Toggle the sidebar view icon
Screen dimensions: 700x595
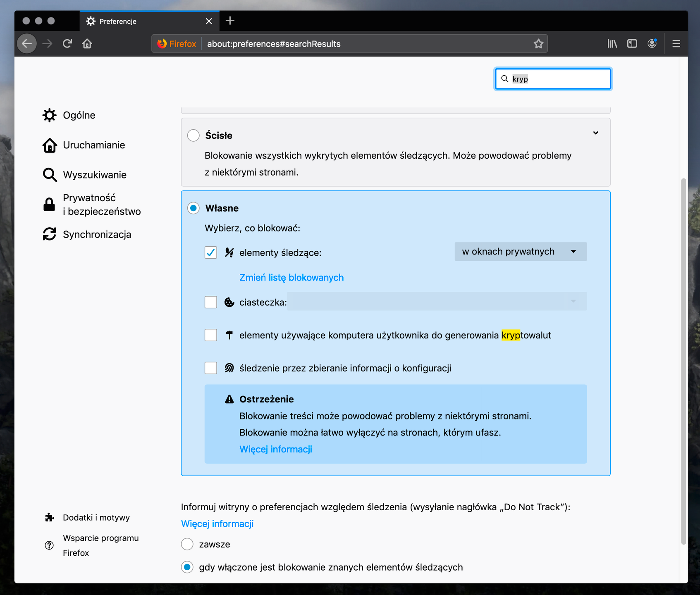point(632,44)
